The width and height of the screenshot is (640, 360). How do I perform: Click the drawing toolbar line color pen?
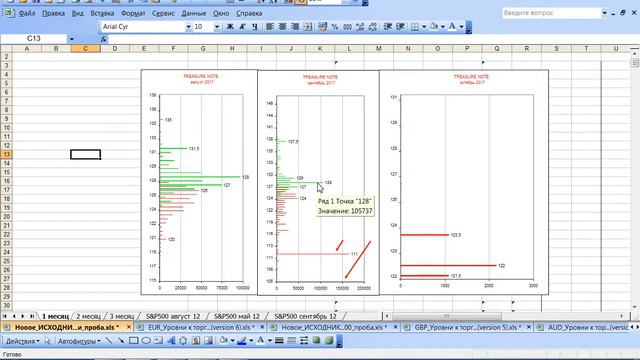click(242, 341)
